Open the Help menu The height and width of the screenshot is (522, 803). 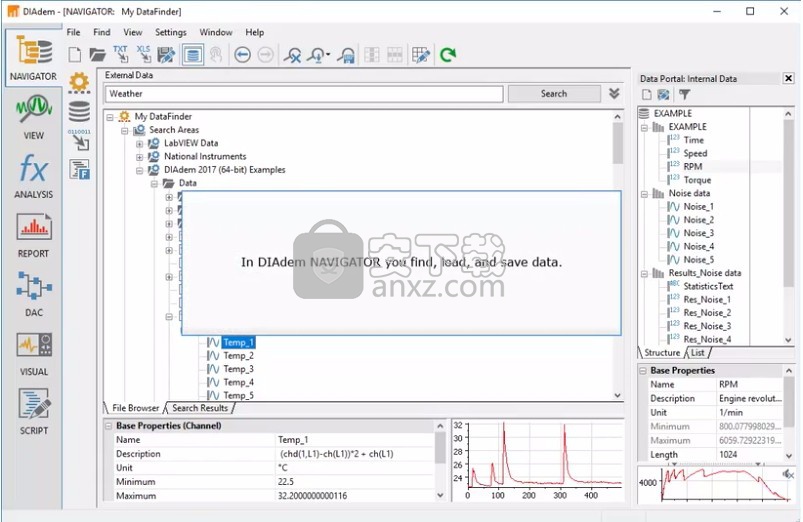point(255,32)
